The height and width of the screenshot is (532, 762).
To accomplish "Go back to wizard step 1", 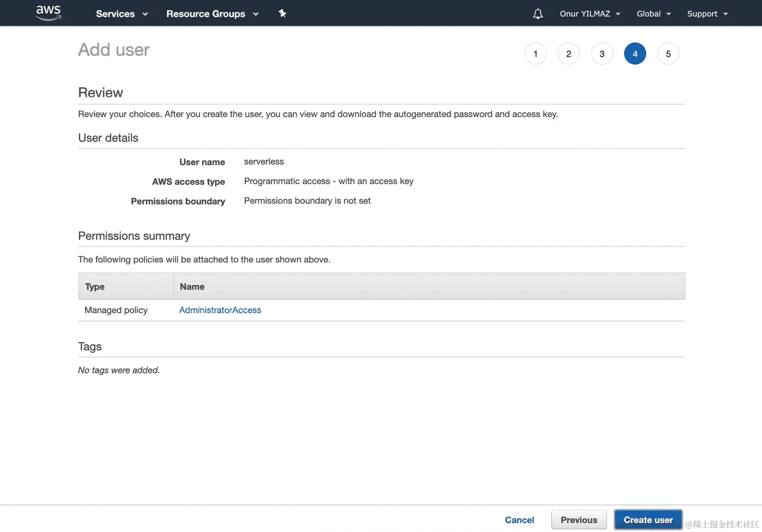I will point(535,53).
